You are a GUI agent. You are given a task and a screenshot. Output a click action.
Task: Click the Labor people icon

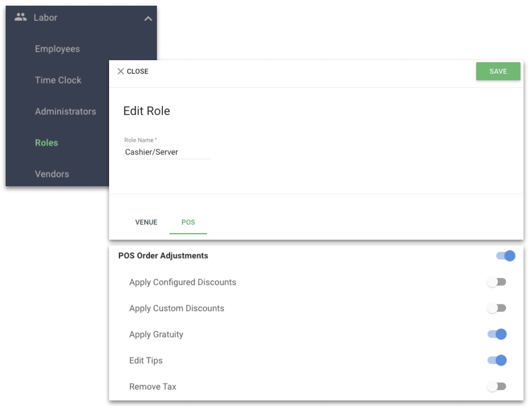21,17
